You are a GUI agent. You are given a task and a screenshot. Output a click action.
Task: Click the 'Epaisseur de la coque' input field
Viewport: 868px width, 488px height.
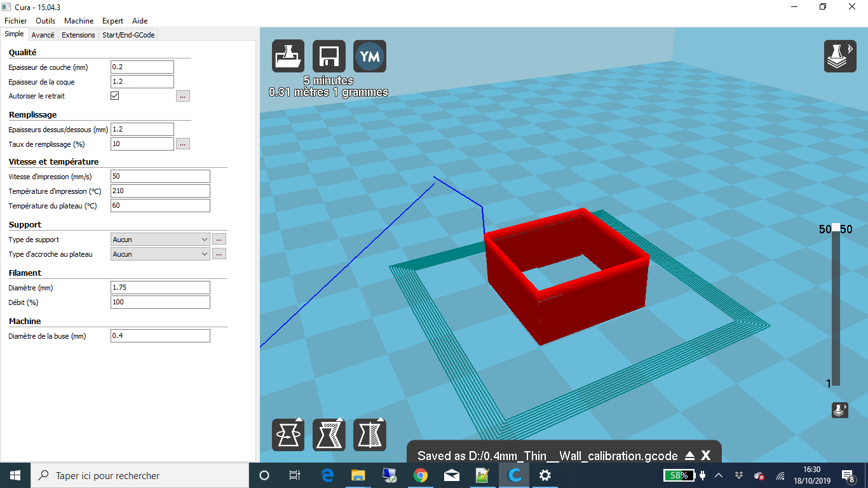[x=142, y=81]
